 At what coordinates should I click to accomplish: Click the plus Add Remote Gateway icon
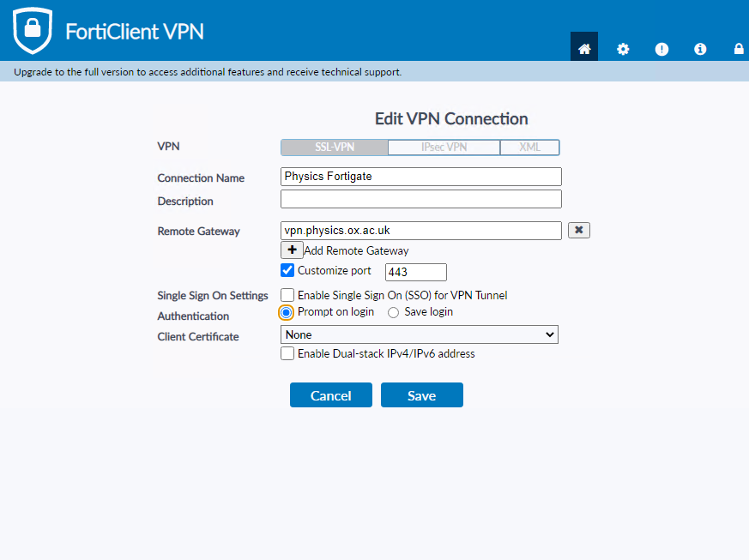(292, 250)
